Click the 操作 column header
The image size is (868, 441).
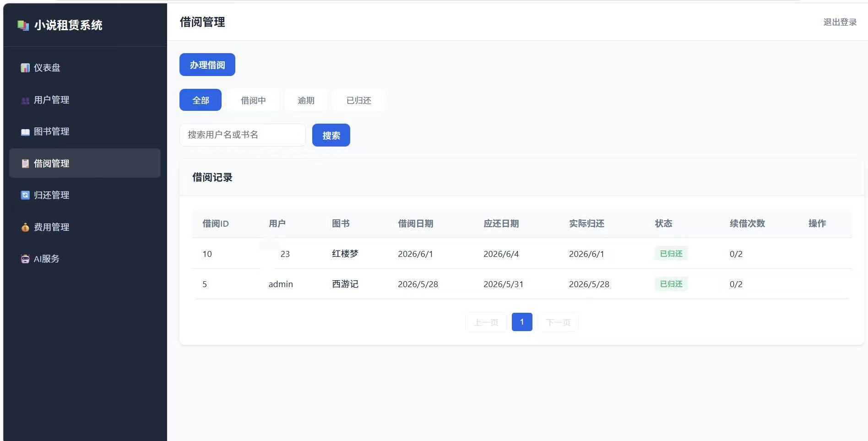[x=817, y=223]
